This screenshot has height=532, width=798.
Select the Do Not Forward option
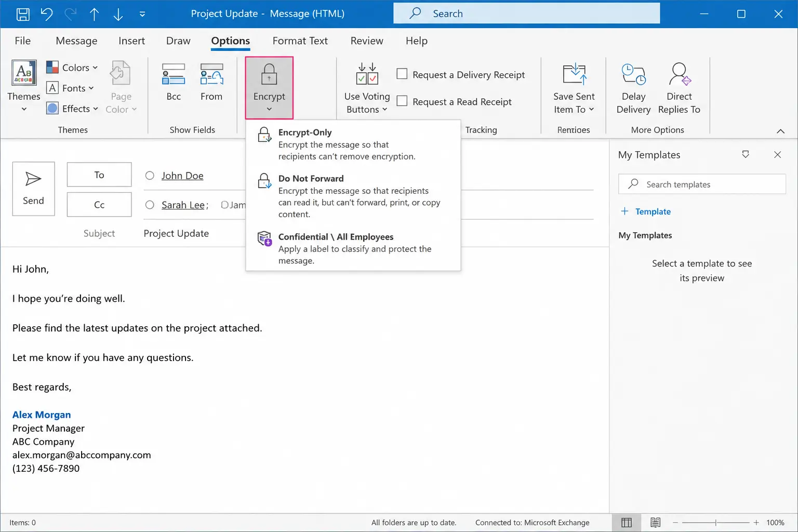353,196
